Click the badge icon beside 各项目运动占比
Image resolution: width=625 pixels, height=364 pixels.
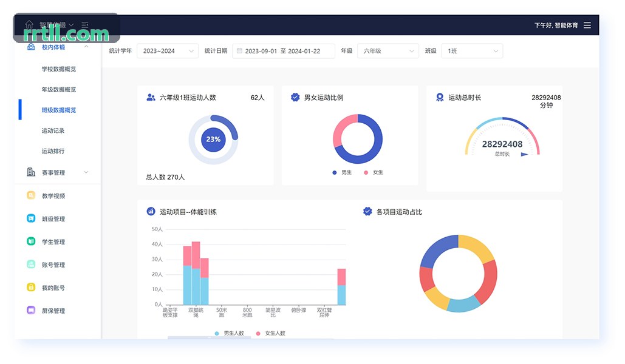pos(367,212)
